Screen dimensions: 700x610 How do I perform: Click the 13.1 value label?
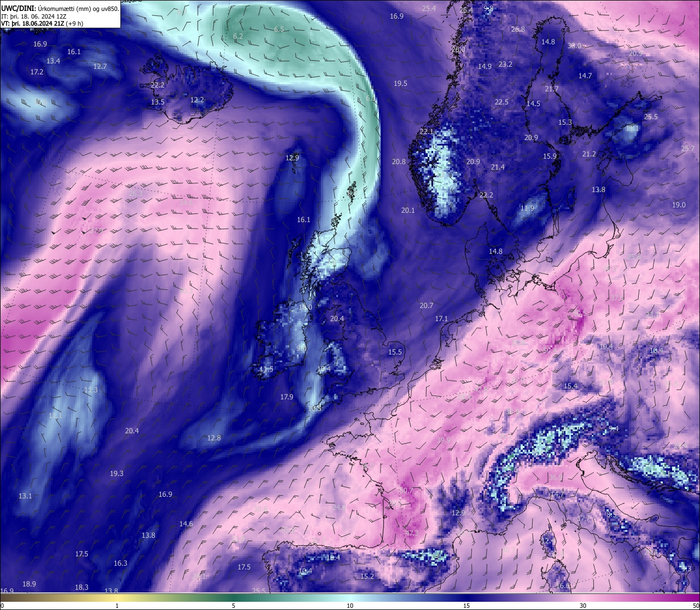coord(25,496)
